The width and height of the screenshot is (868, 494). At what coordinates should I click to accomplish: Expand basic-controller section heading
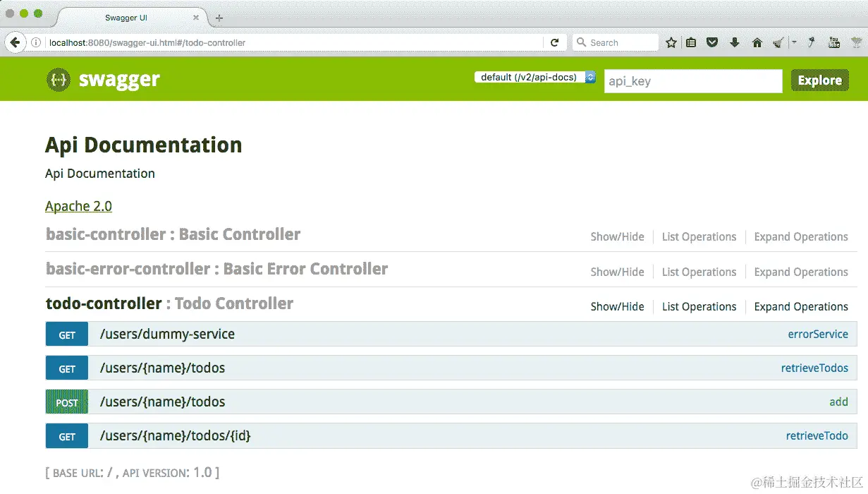coord(173,234)
